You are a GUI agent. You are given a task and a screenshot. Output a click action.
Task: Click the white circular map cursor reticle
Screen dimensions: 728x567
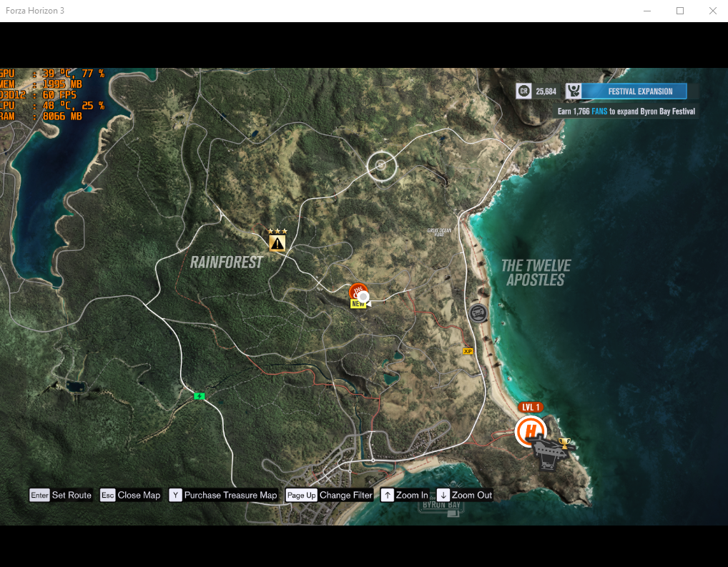point(381,165)
